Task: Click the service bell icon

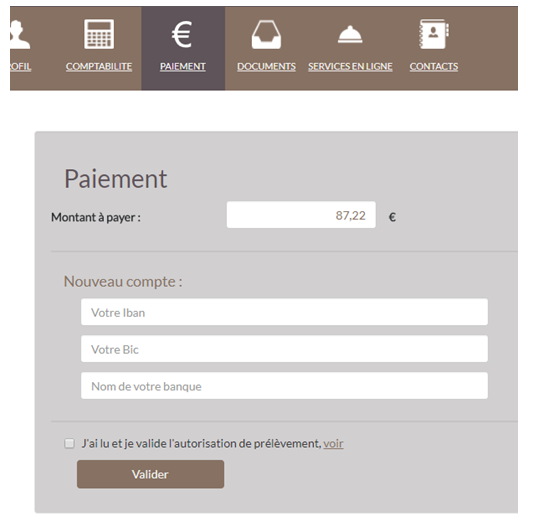Action: pos(350,34)
